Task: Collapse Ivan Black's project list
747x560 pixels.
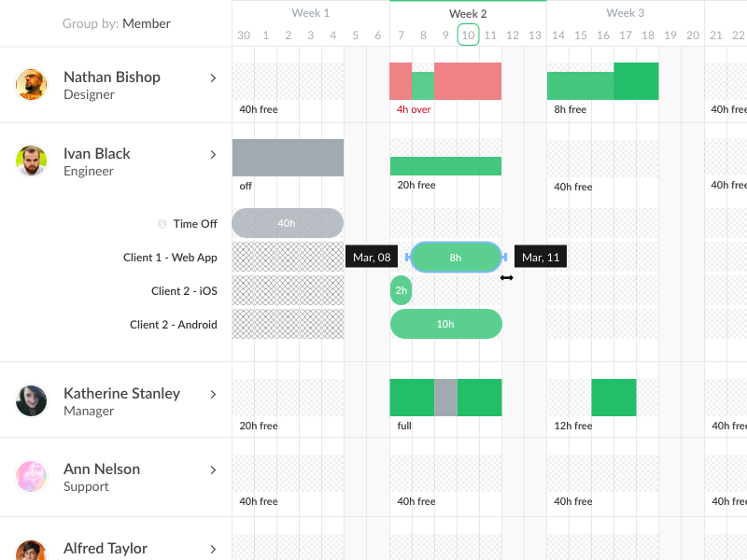Action: click(x=213, y=155)
